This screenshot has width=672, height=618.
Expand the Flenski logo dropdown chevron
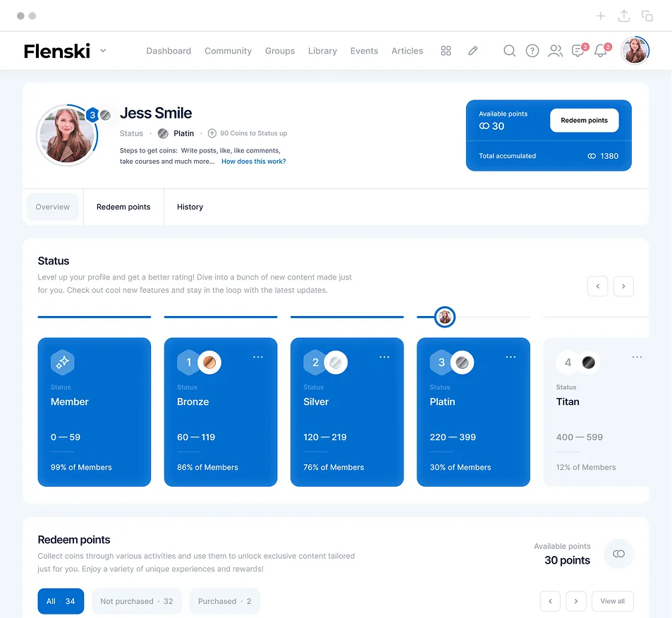103,51
